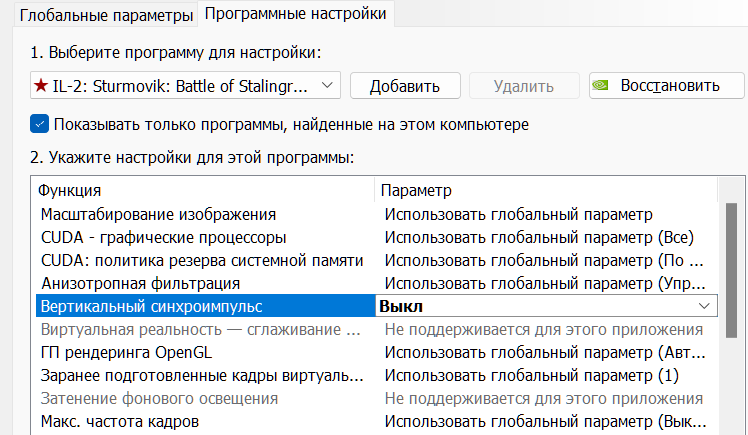This screenshot has height=435, width=748.
Task: Expand the Вертикальный синхроимпульс value dropdown
Action: [704, 306]
